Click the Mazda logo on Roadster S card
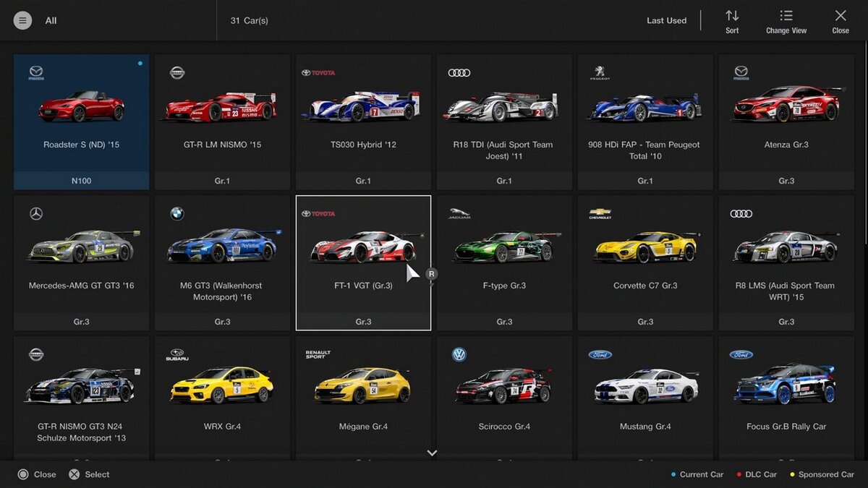This screenshot has height=488, width=868. pos(36,73)
